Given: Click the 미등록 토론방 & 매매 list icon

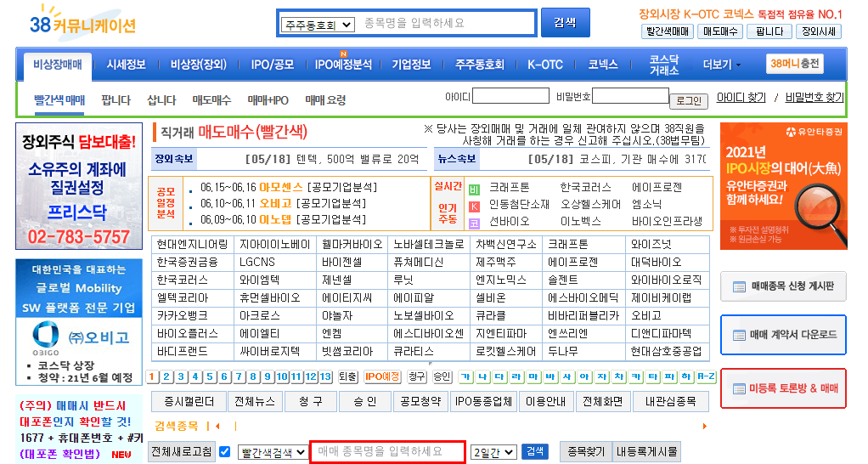Looking at the screenshot, I should coord(739,388).
